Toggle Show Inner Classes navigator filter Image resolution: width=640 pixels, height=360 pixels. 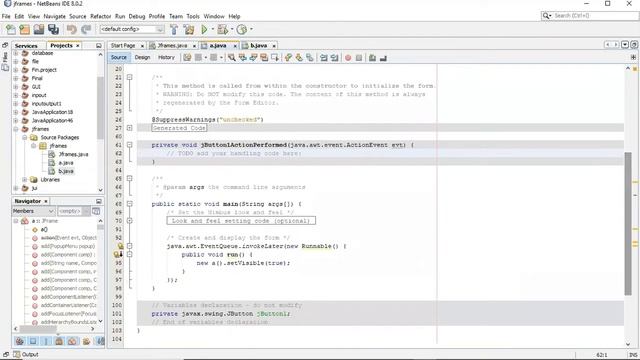click(73, 341)
